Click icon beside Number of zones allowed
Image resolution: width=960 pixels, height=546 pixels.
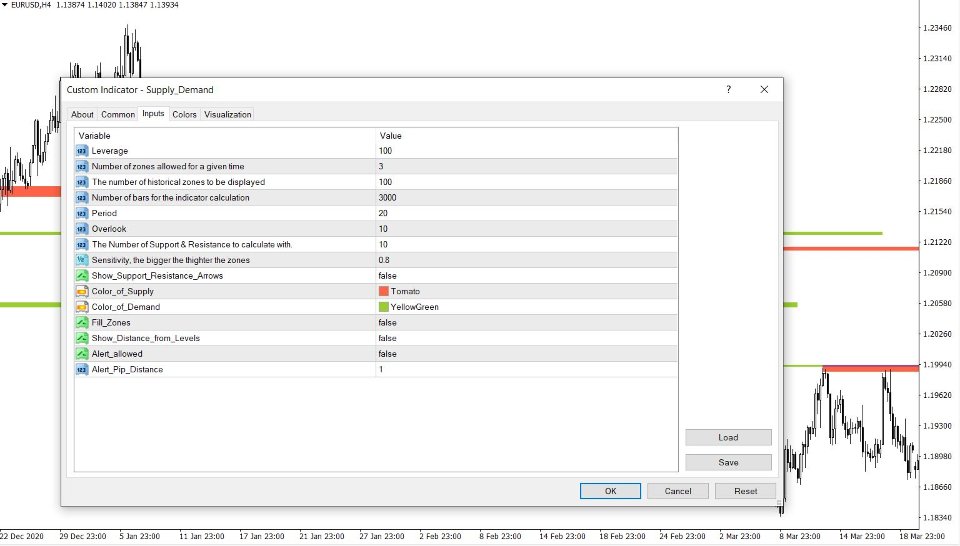[x=82, y=166]
